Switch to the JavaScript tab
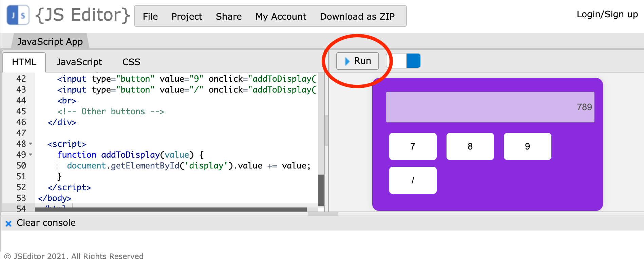The width and height of the screenshot is (644, 259). tap(79, 62)
